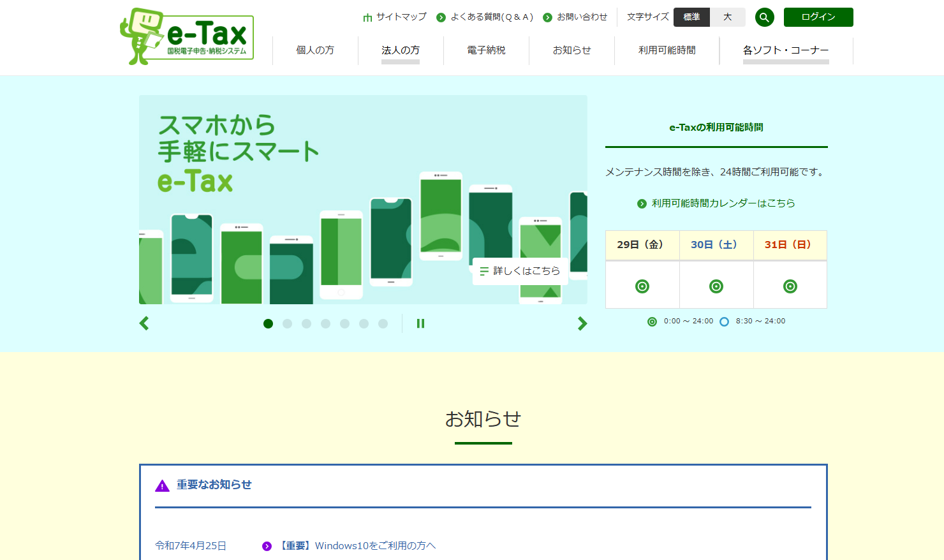Open よくある質問(Q&A) link
Screen dimensions: 944x560
click(492, 17)
